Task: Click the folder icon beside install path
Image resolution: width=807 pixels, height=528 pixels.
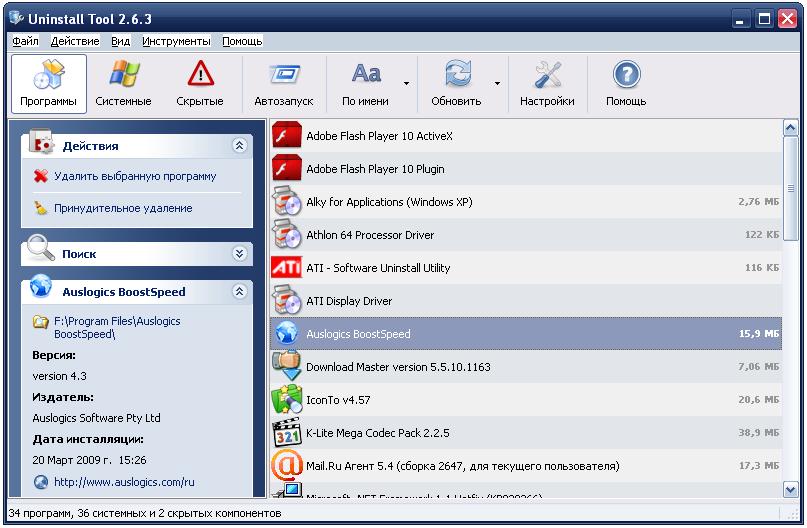Action: [x=41, y=322]
